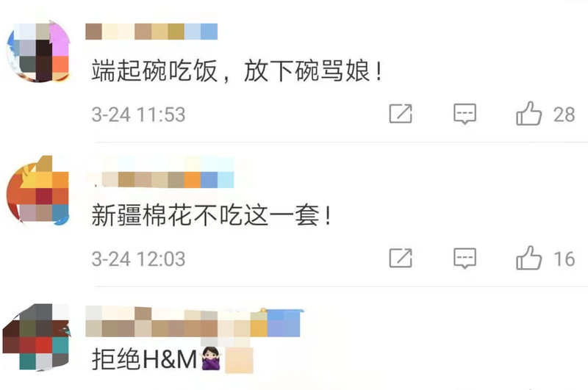Open the 拒绝H&M commenter's avatar
Image resolution: width=588 pixels, height=390 pixels.
coord(36,336)
